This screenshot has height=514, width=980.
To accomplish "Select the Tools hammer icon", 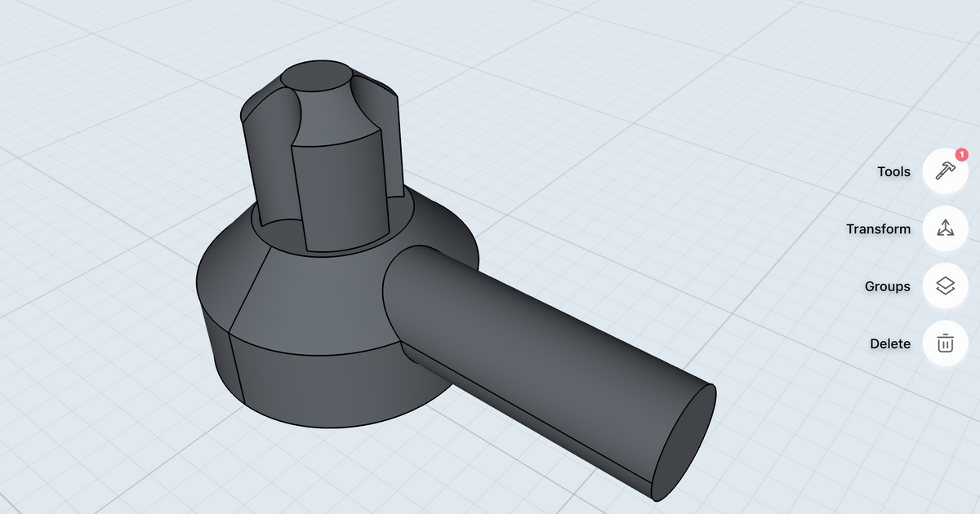I will coord(945,172).
